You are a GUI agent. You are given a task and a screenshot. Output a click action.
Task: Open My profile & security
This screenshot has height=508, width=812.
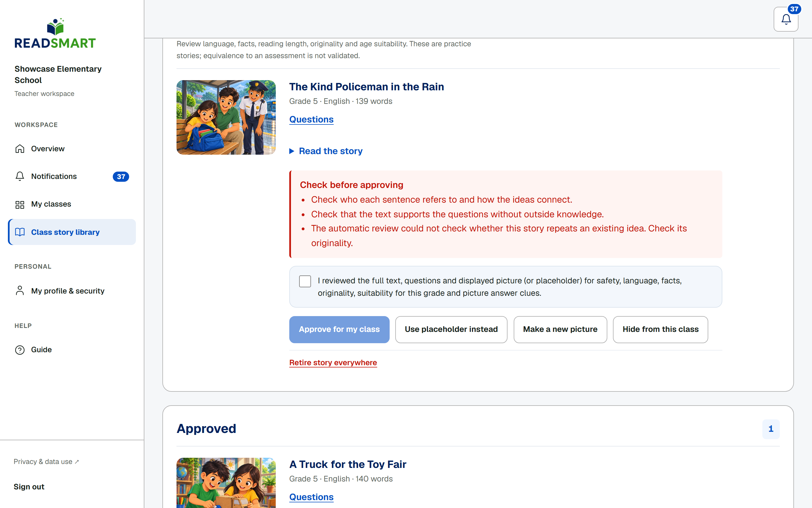72,291
